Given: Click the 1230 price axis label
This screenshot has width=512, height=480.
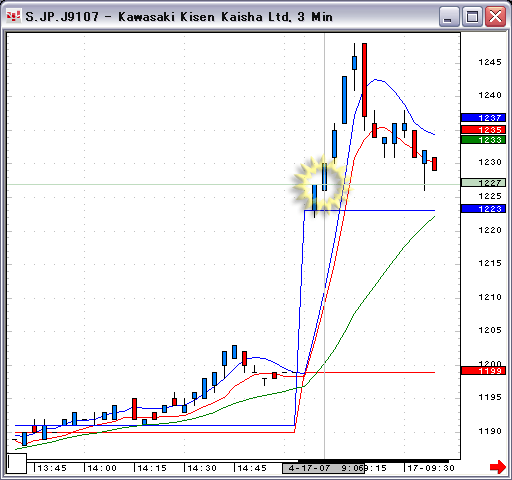Looking at the screenshot, I should (490, 162).
